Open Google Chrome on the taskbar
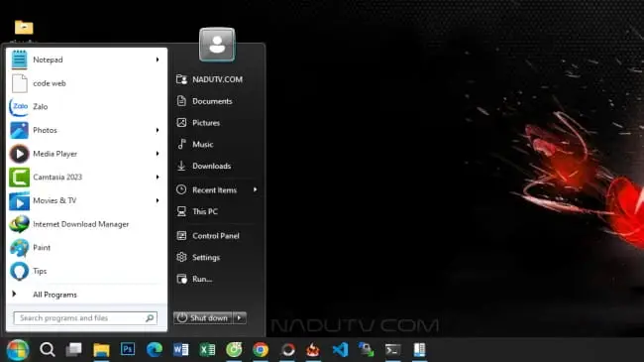The height and width of the screenshot is (362, 644). (261, 350)
